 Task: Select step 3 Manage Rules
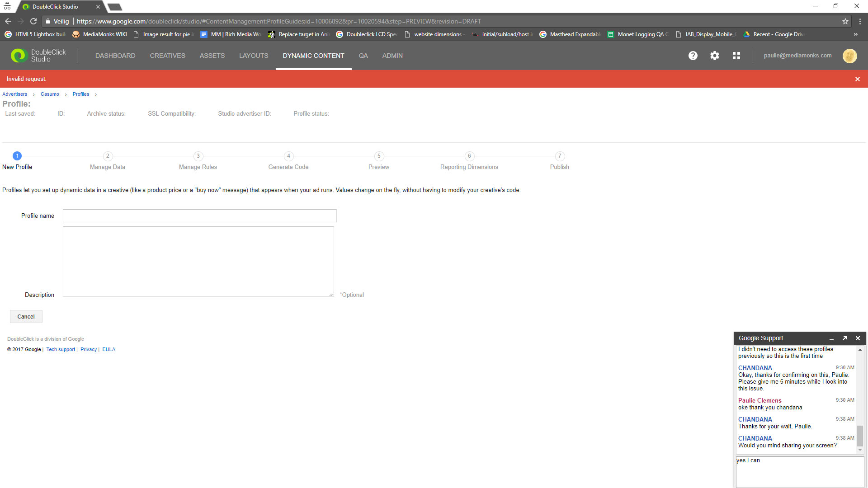coord(198,161)
